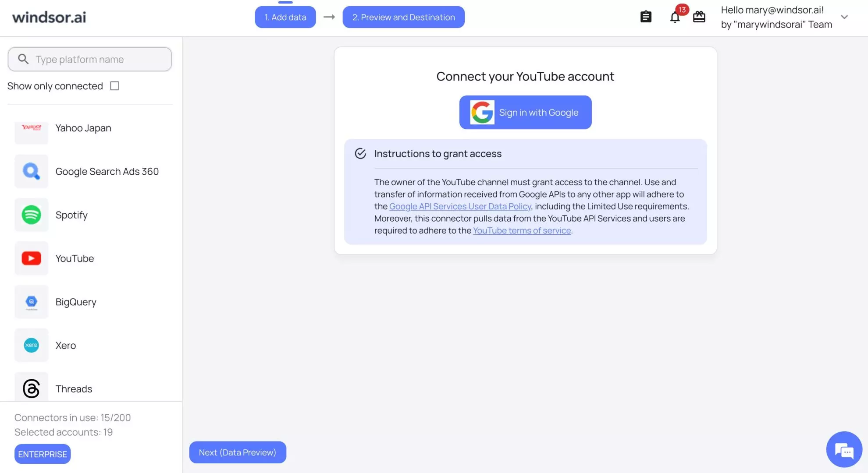Enable the Show only connected checkbox
This screenshot has height=473, width=868.
point(114,86)
